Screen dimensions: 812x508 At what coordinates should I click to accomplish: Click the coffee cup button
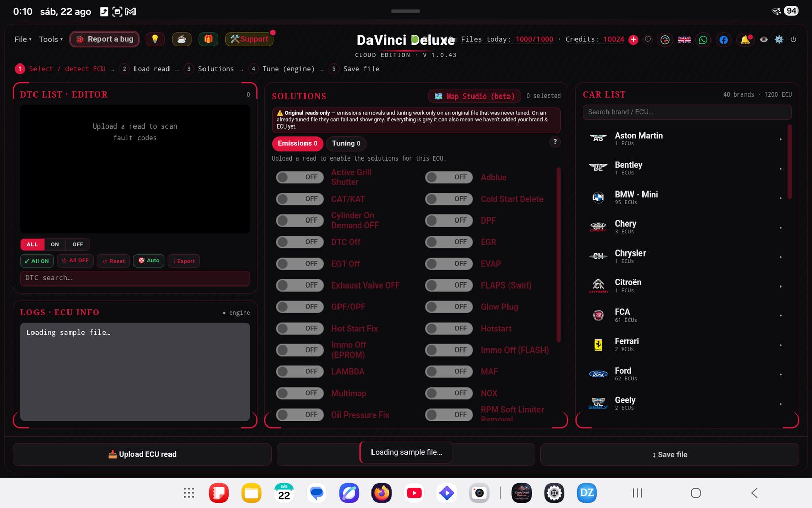click(x=182, y=39)
